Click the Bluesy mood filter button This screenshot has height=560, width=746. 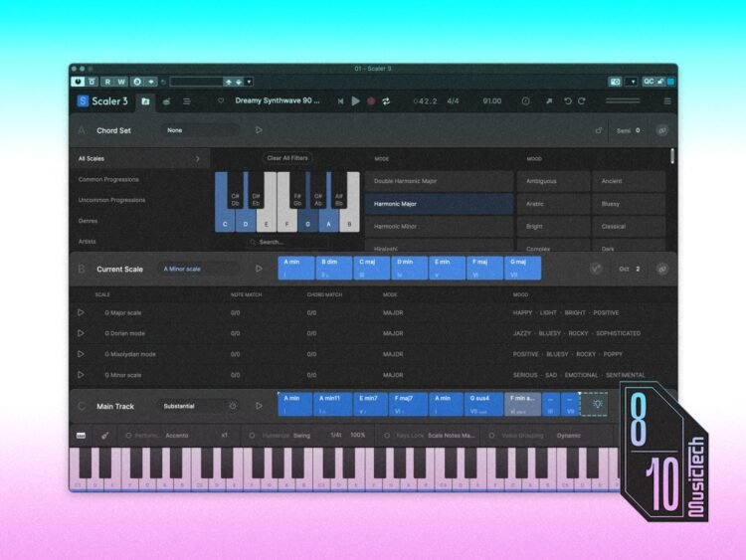(x=629, y=204)
